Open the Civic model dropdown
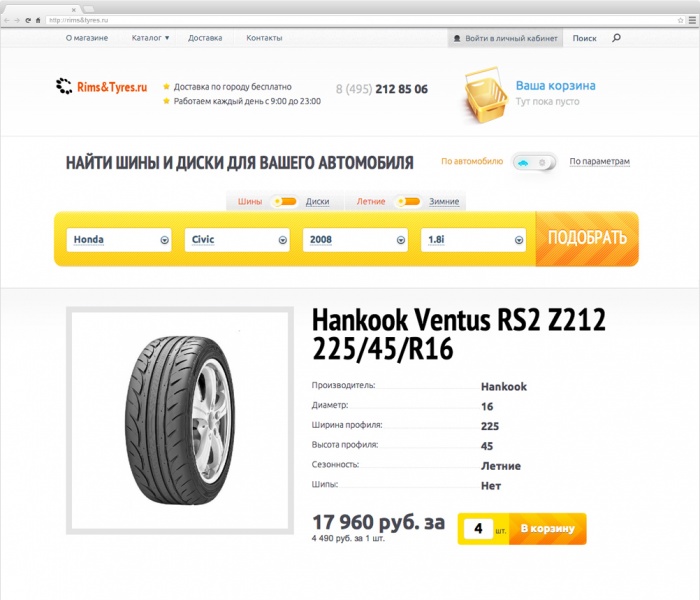The height and width of the screenshot is (600, 700). [x=237, y=240]
